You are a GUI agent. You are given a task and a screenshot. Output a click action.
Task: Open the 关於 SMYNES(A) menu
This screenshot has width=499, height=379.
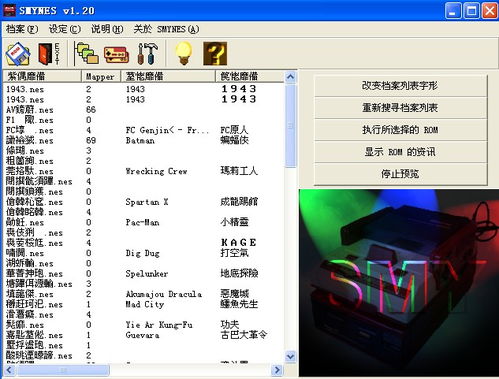[x=166, y=29]
